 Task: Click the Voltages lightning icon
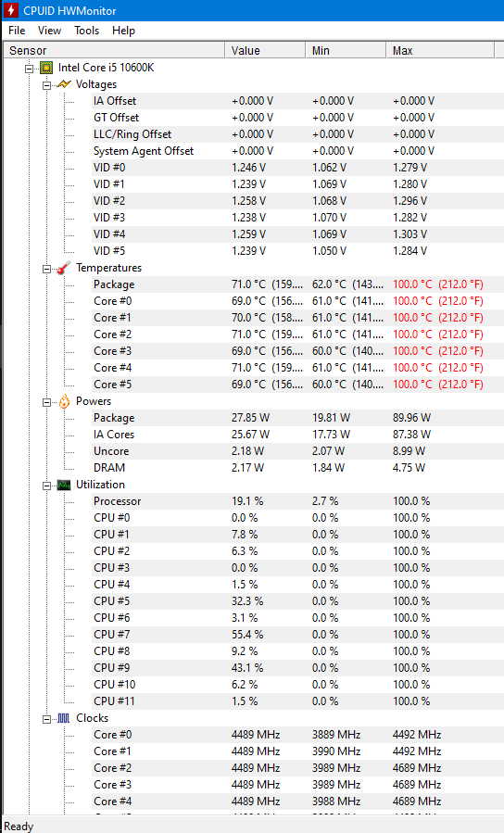click(64, 84)
